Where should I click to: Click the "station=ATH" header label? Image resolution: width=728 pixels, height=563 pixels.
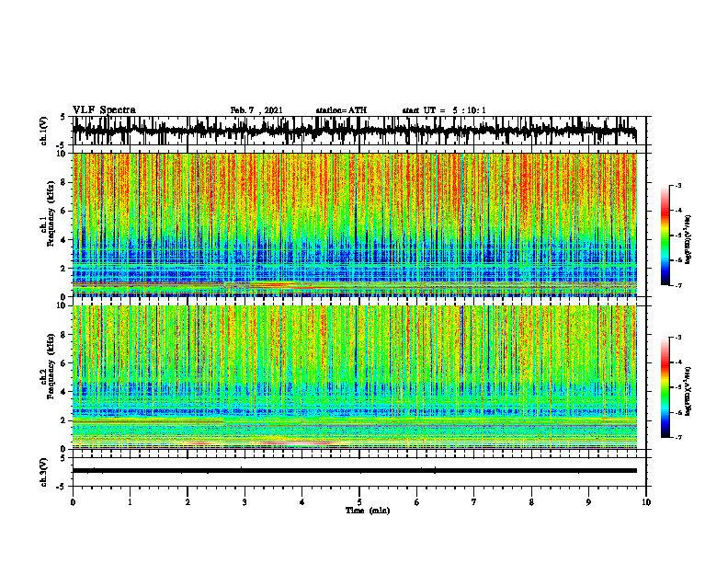point(341,110)
